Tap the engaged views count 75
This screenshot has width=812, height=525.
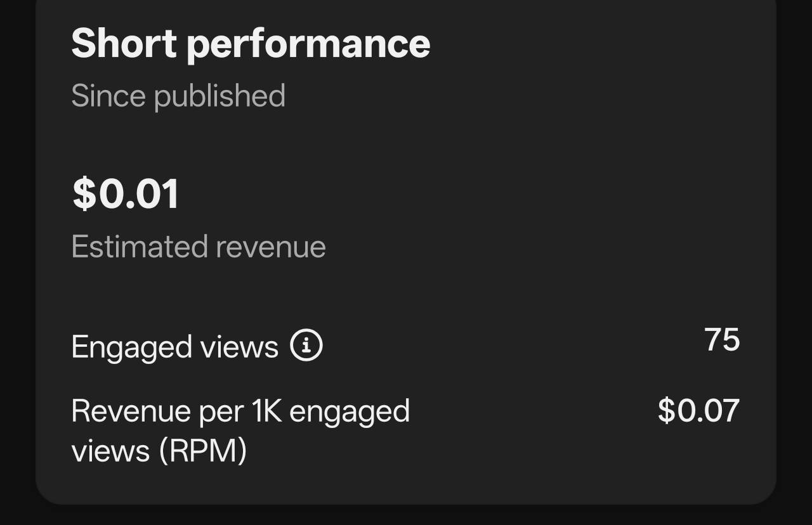722,340
